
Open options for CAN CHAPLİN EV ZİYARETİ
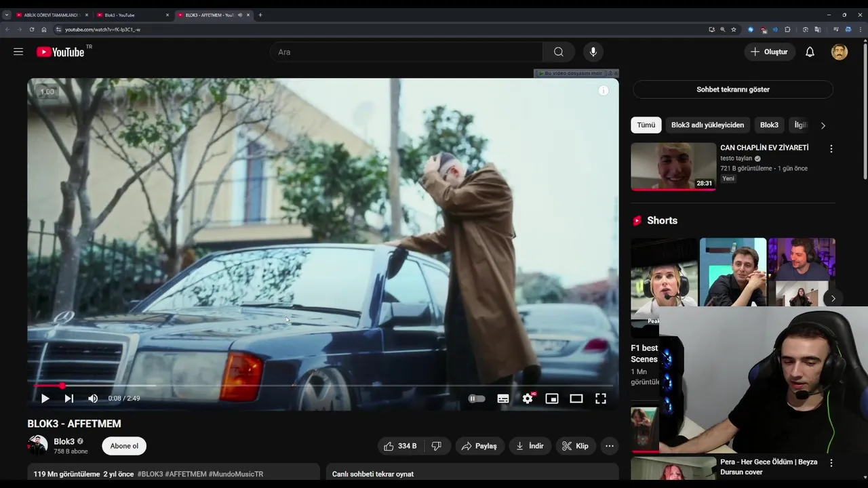pos(831,148)
